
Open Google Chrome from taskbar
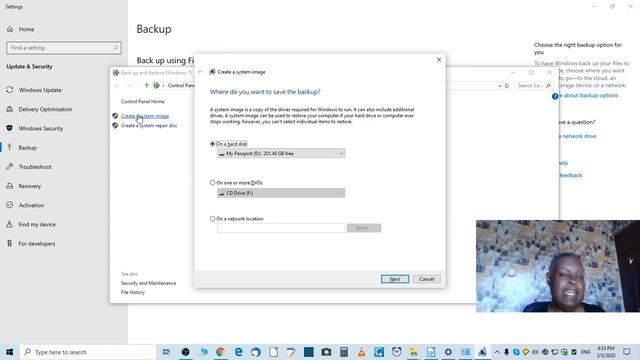[x=220, y=352]
